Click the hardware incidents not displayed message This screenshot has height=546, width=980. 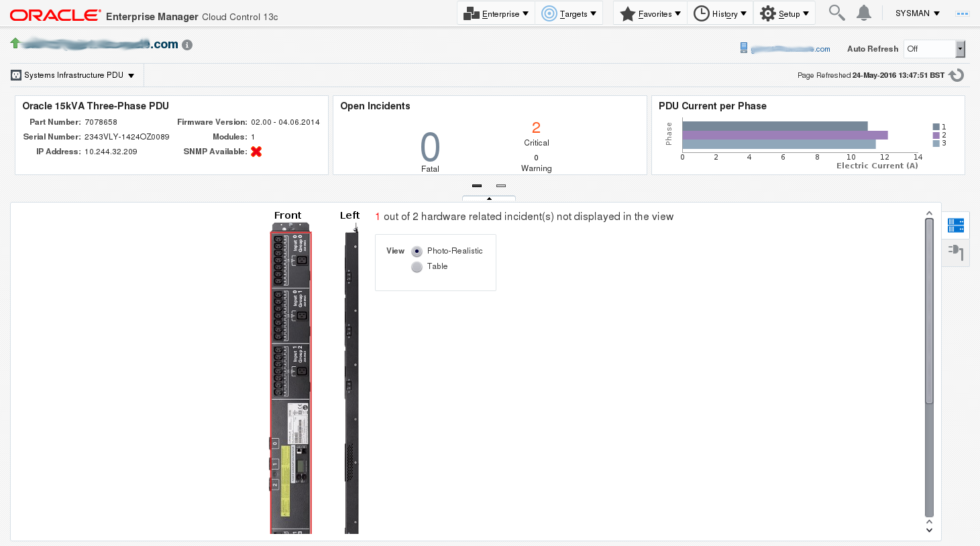(x=524, y=217)
